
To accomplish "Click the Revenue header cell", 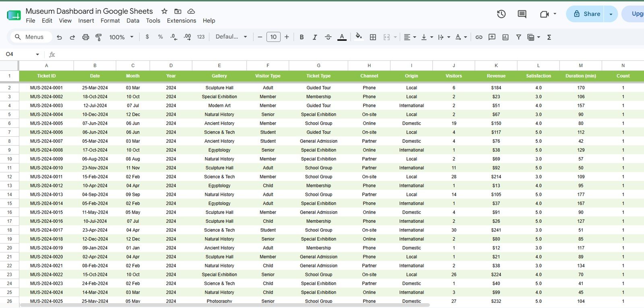I will [x=496, y=76].
